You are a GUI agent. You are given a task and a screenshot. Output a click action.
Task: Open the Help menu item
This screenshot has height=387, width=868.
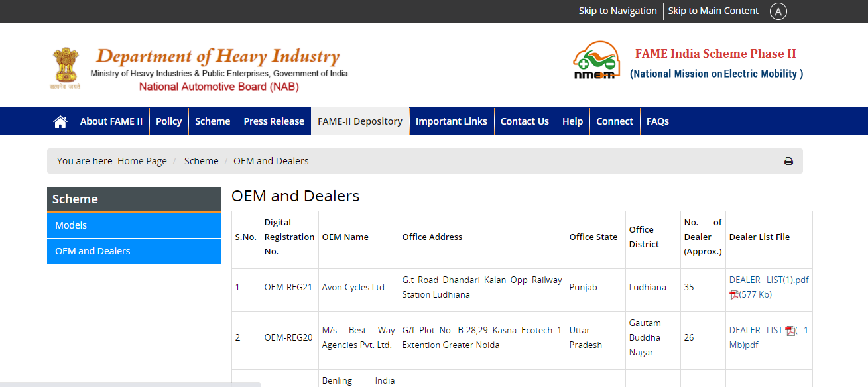573,121
